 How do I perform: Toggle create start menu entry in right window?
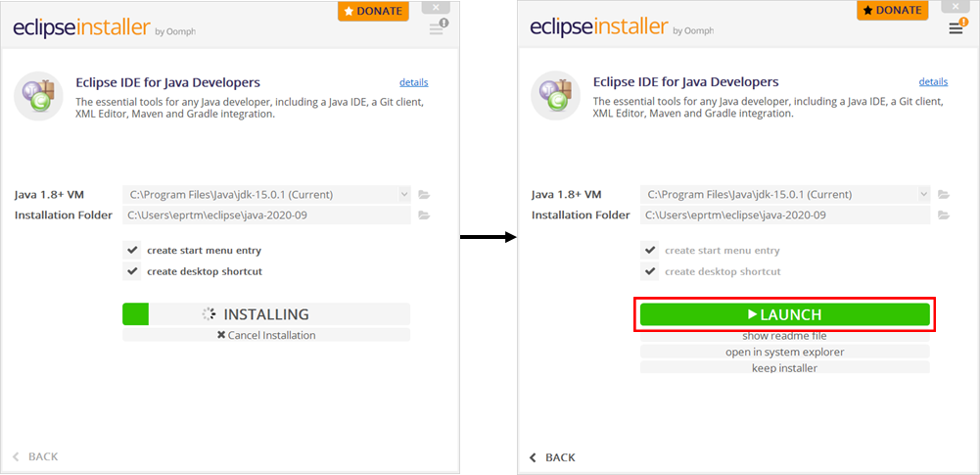coord(650,251)
